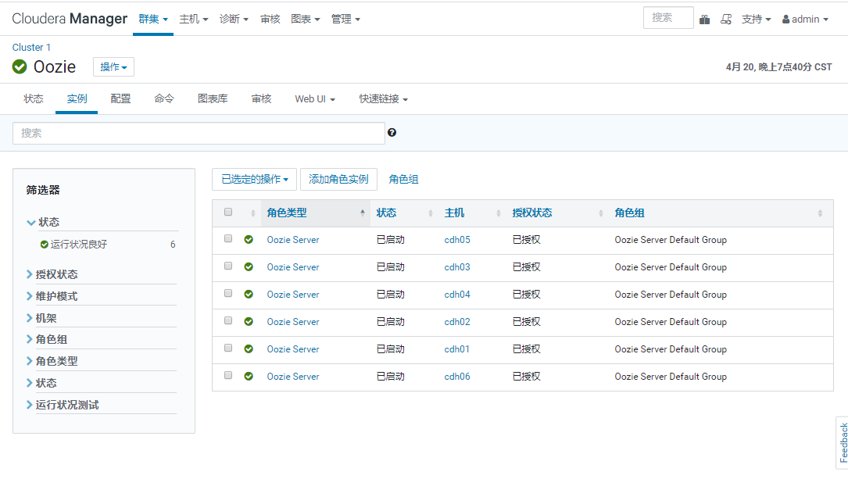Switch to the 图表库 tab

point(213,99)
